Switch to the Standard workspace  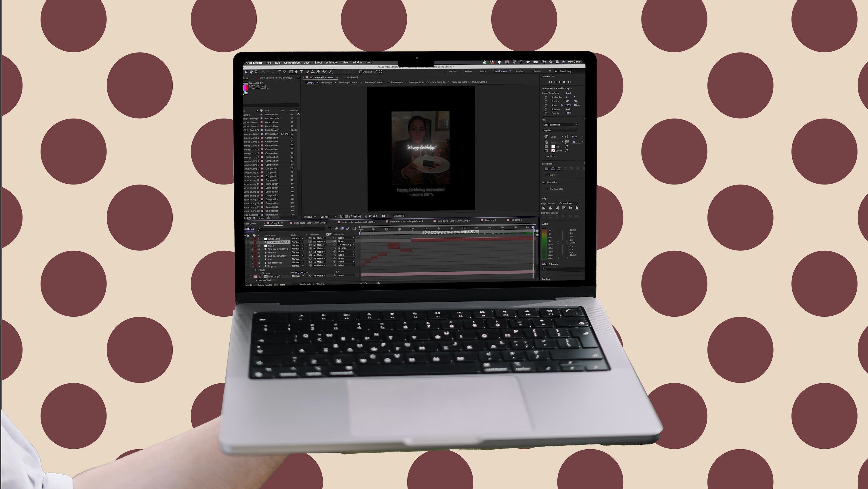[519, 71]
